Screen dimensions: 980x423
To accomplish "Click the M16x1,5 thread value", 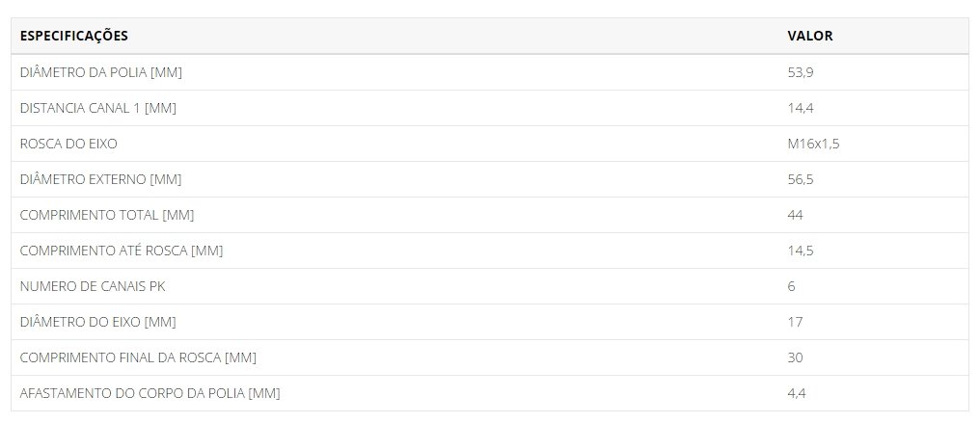I will [x=814, y=144].
